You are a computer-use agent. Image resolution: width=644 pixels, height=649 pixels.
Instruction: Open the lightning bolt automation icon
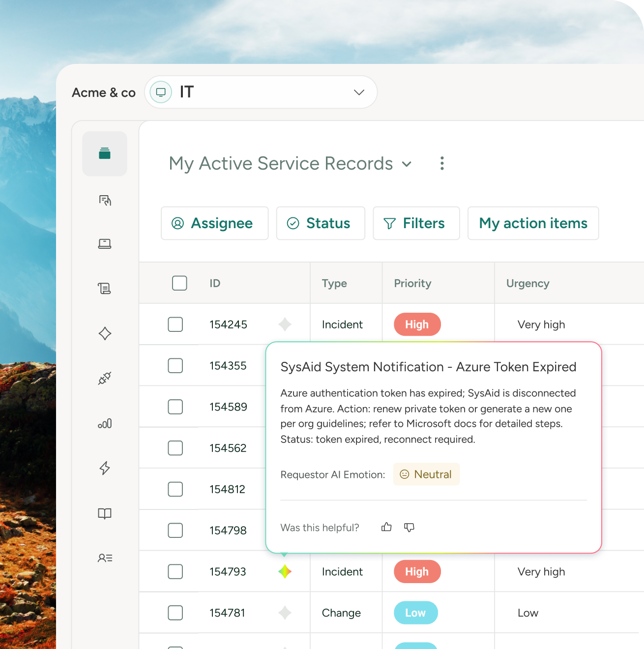pos(105,468)
